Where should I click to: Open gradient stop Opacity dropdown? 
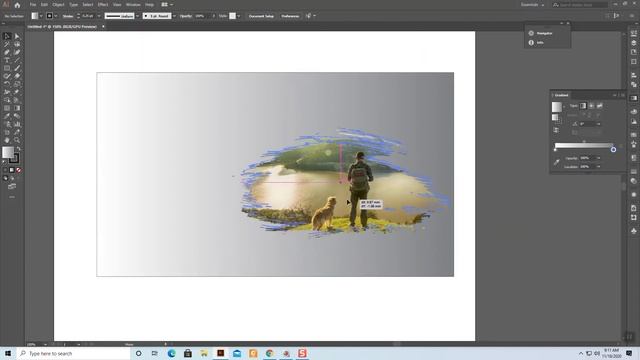click(x=599, y=158)
